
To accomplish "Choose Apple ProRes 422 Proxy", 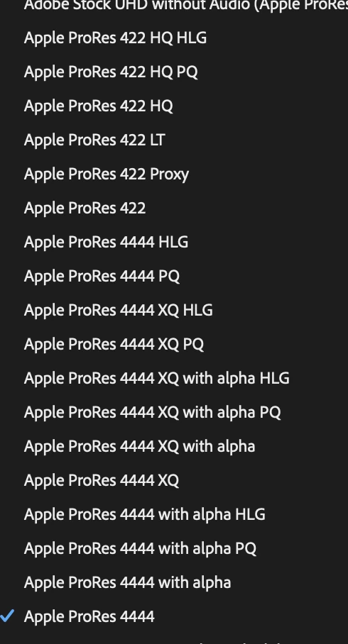I will click(174, 174).
